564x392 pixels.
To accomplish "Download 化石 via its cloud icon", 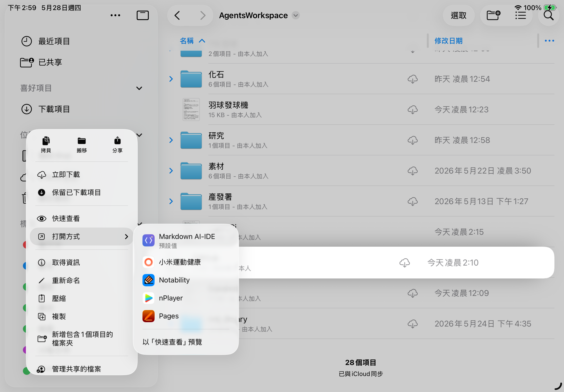I will 412,79.
